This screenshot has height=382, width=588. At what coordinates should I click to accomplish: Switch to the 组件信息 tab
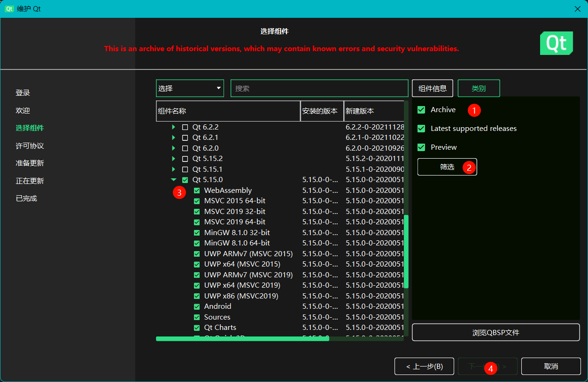point(433,88)
